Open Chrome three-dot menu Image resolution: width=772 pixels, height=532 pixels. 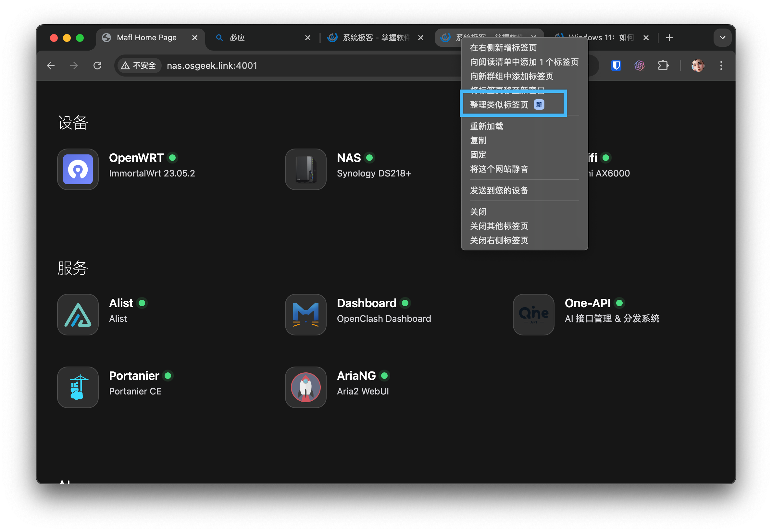(721, 66)
